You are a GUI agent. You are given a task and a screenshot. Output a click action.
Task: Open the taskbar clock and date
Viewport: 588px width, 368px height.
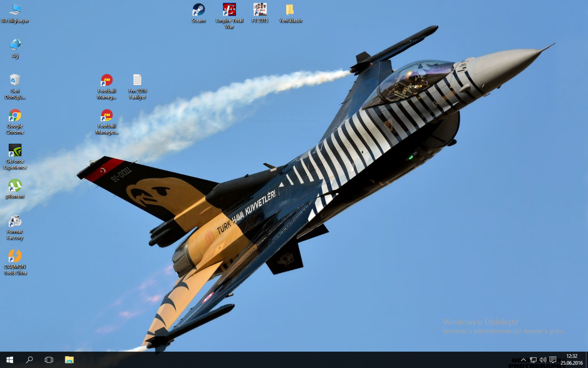572,360
